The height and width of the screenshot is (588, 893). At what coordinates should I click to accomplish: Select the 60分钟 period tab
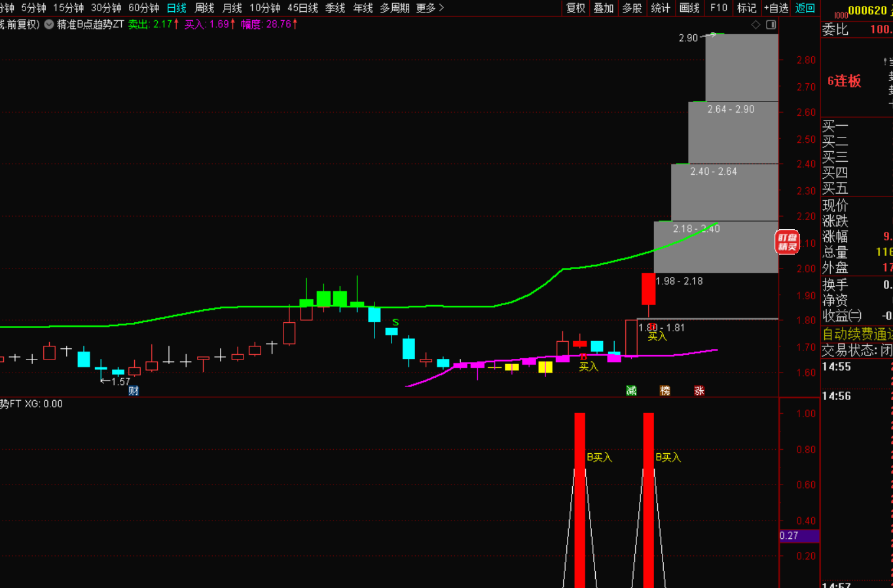click(143, 8)
